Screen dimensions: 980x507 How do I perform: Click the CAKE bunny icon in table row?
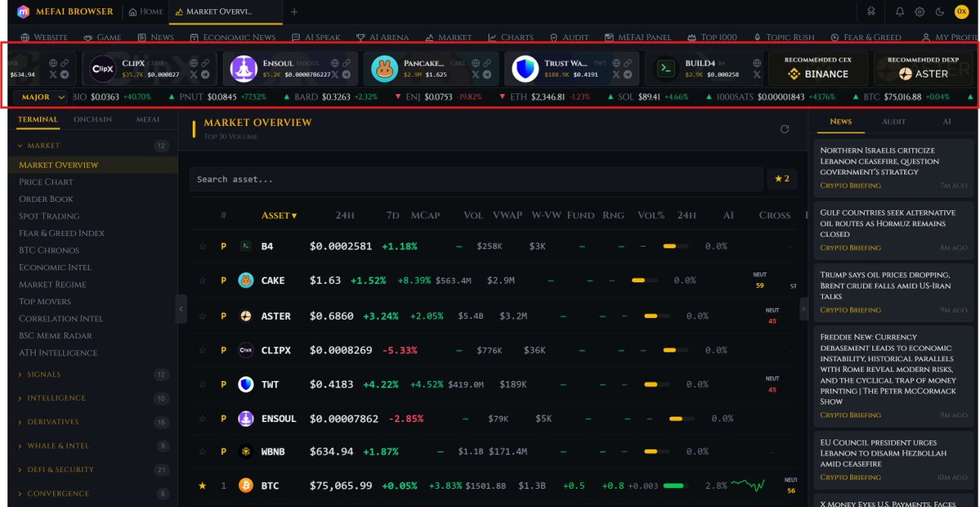tap(246, 280)
